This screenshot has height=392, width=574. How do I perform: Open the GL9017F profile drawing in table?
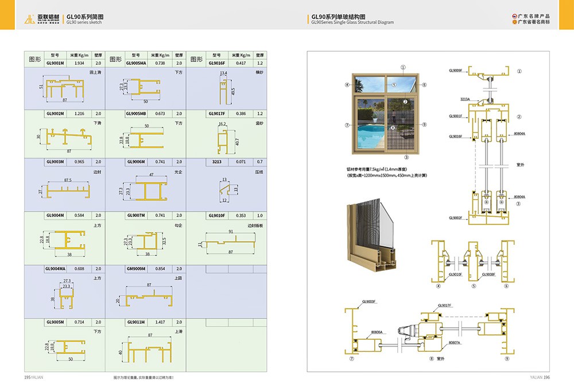coord(228,138)
